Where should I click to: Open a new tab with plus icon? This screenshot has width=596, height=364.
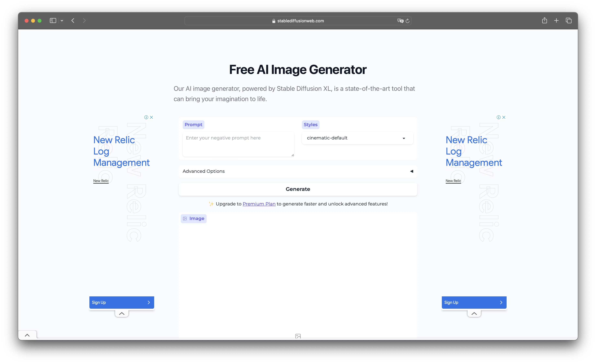point(556,21)
